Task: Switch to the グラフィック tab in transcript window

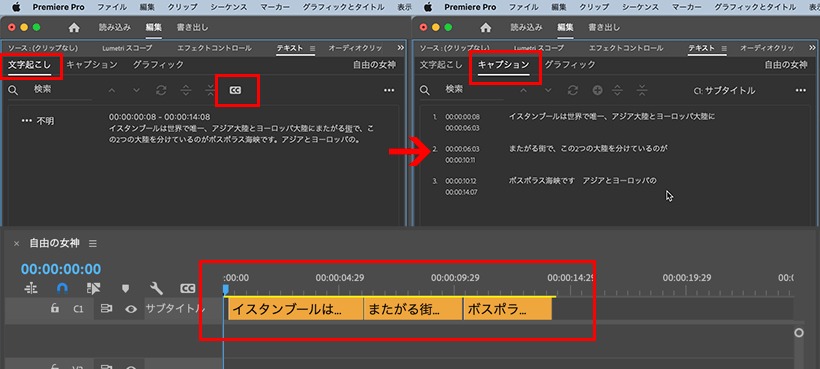Action: [158, 65]
